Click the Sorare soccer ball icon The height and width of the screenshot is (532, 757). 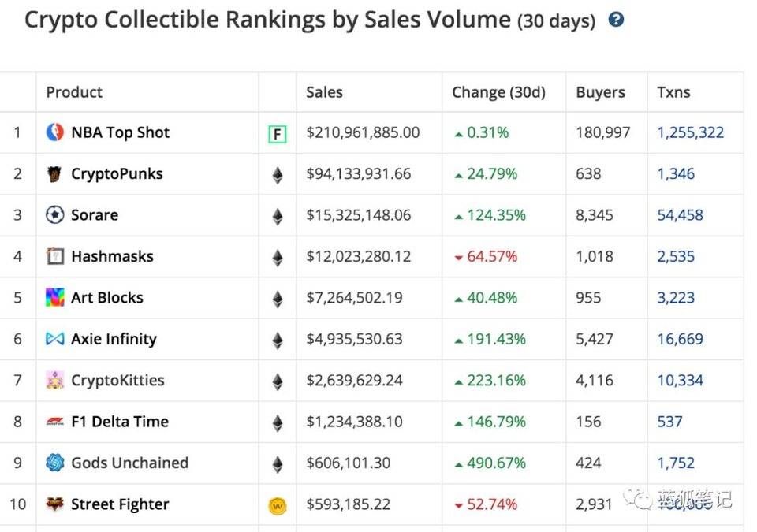point(54,215)
